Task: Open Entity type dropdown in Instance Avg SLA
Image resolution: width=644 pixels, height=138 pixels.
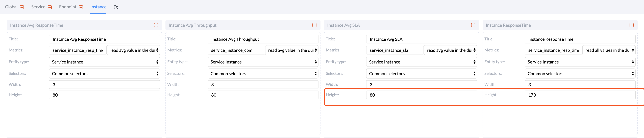Action: coord(421,62)
